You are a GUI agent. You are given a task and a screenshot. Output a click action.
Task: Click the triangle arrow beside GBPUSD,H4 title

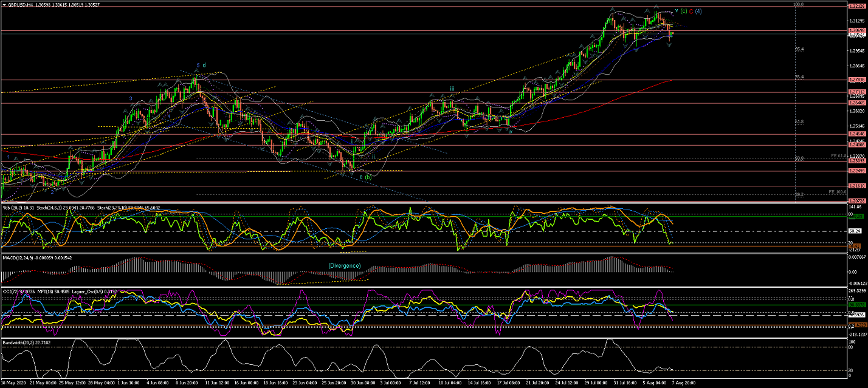point(4,5)
